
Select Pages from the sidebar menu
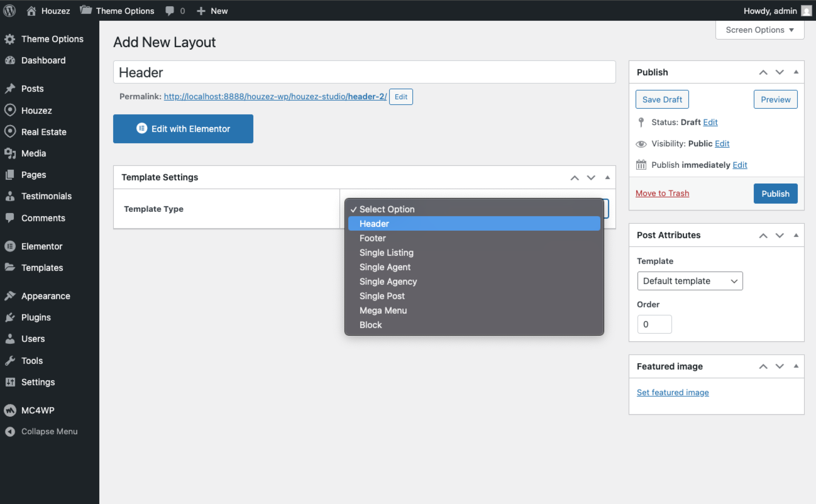(34, 174)
